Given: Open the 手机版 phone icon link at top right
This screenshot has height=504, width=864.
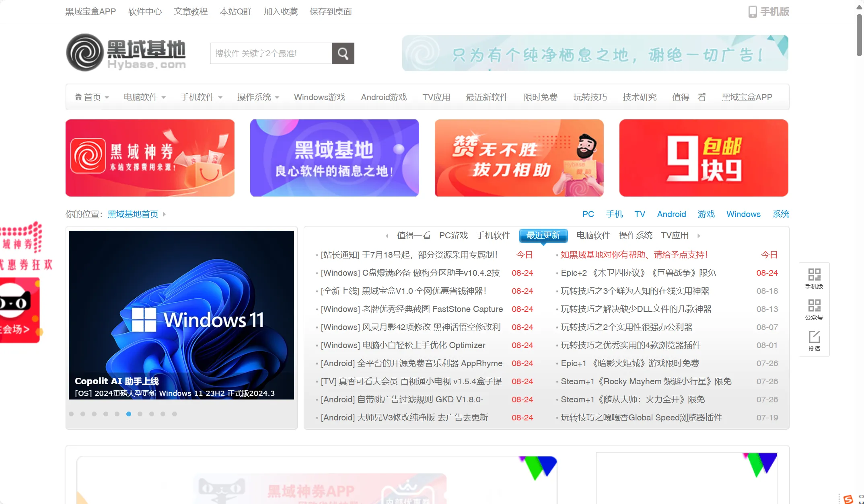Looking at the screenshot, I should pyautogui.click(x=769, y=12).
